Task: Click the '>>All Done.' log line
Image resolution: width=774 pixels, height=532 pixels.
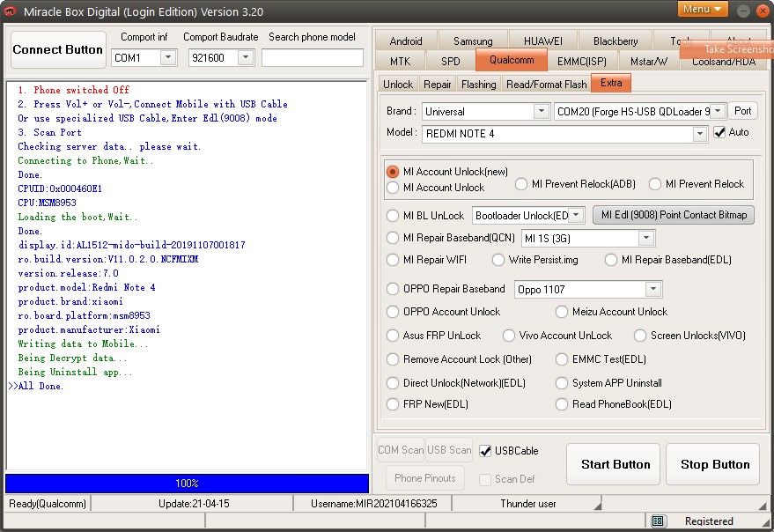Action: pos(35,386)
